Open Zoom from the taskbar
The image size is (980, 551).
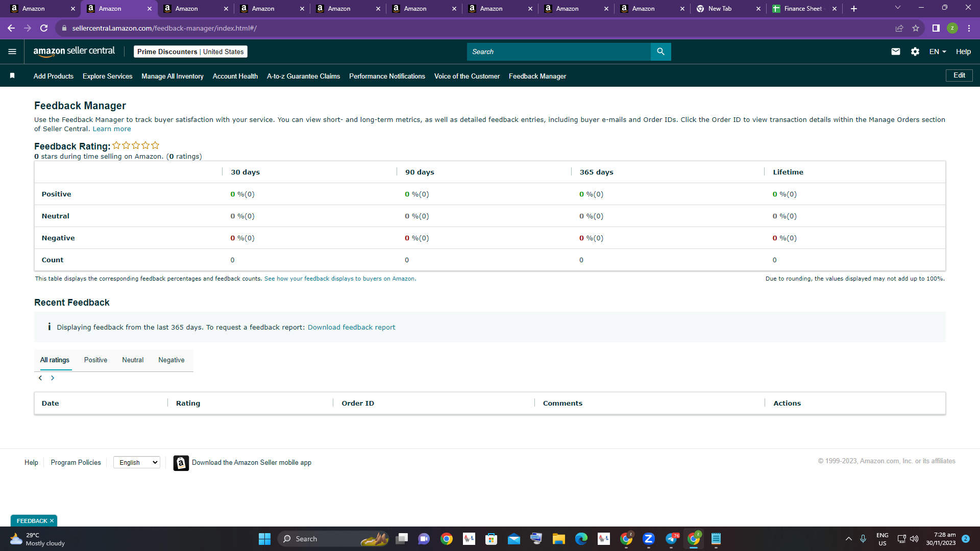[648, 539]
